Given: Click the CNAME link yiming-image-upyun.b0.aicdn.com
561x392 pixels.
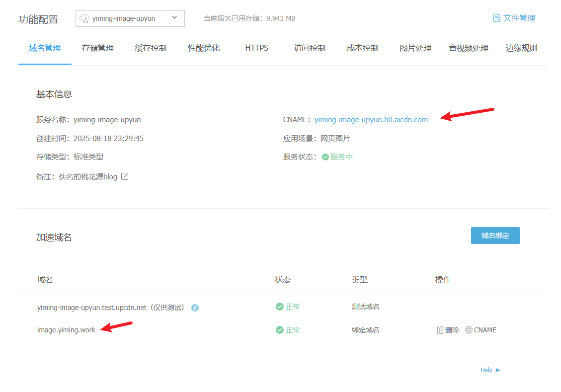Looking at the screenshot, I should point(371,120).
